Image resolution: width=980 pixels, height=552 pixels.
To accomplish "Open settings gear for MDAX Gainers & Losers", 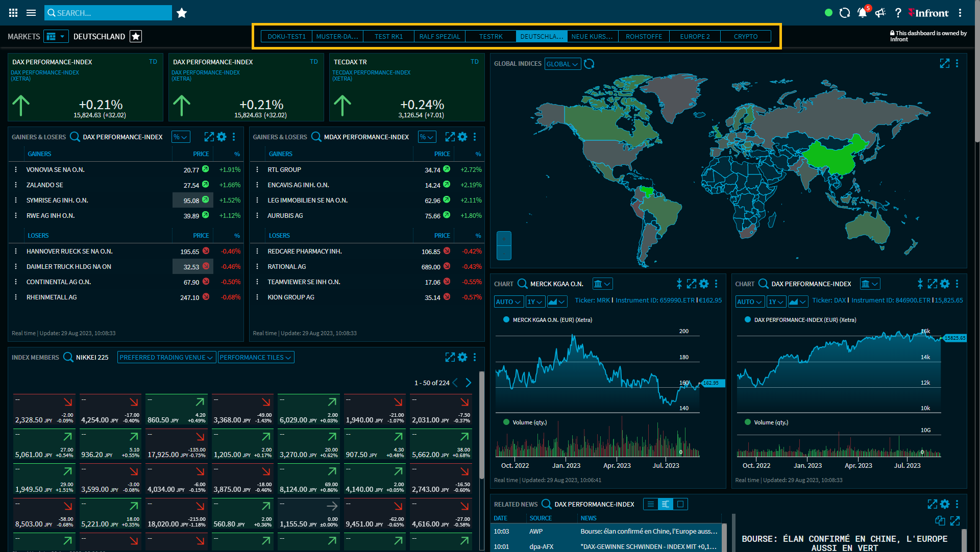I will pos(462,137).
